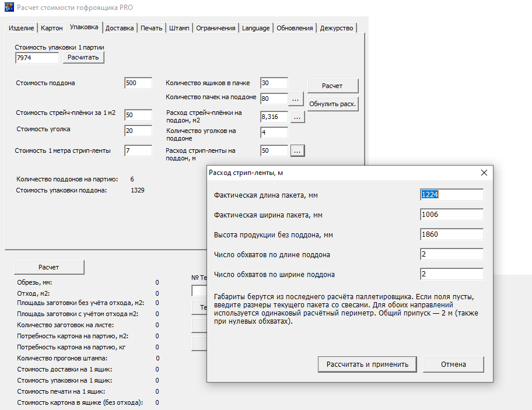Switch to the Изделие tab
The image size is (532, 410).
(22, 28)
